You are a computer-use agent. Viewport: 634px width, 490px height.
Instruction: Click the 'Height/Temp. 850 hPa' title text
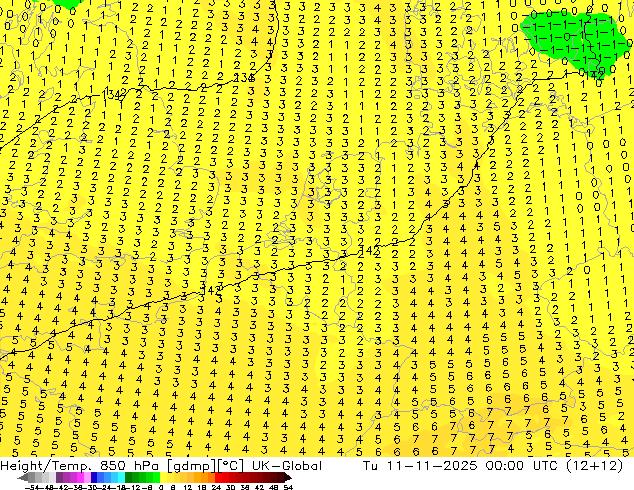pyautogui.click(x=79, y=466)
